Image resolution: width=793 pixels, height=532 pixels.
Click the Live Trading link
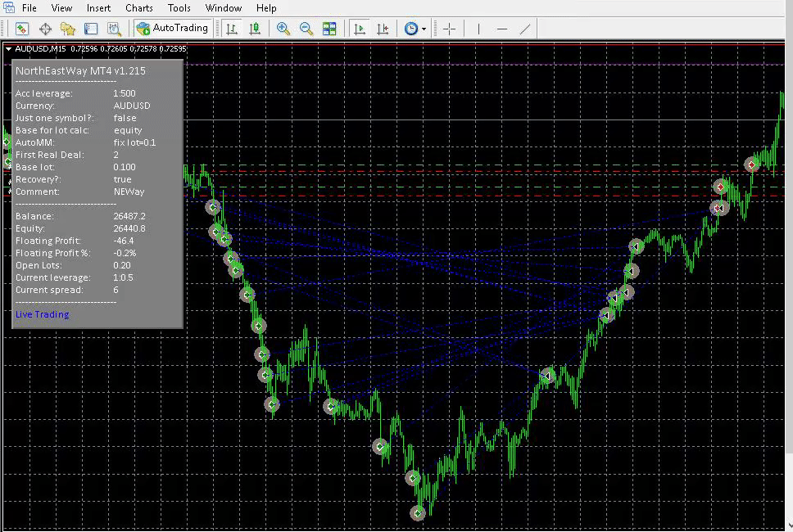point(42,314)
